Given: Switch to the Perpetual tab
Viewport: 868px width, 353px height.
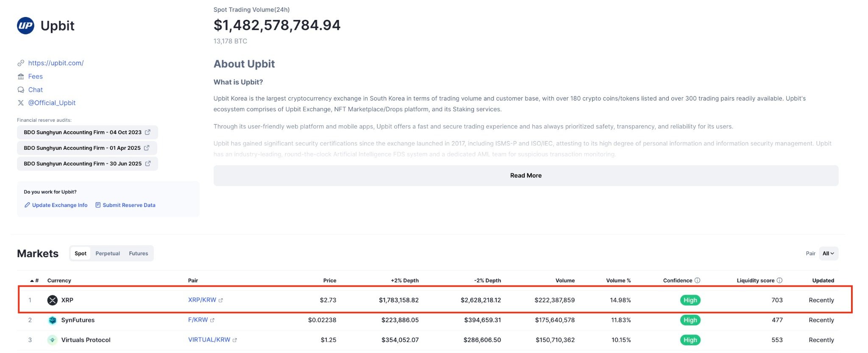Looking at the screenshot, I should 108,253.
